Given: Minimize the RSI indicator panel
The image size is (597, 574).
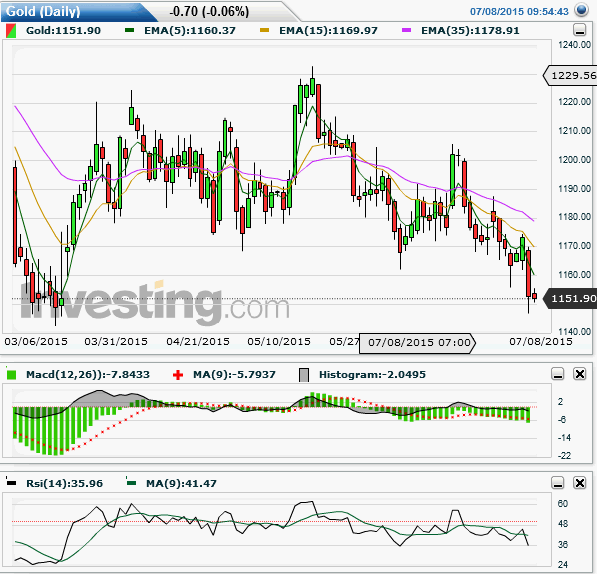Looking at the screenshot, I should (x=558, y=483).
